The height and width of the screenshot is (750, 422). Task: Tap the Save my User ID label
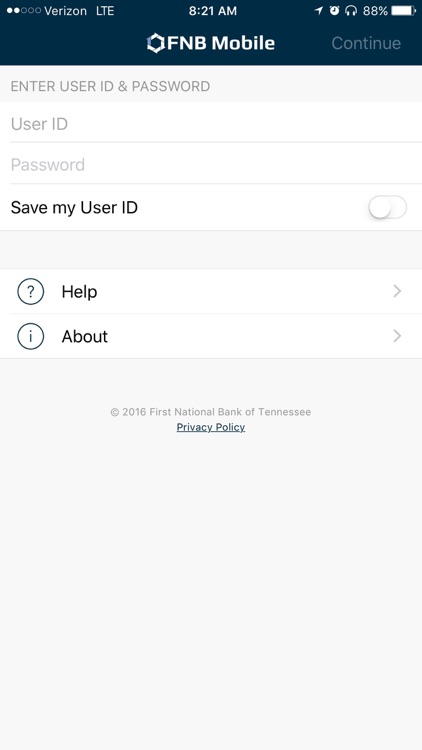[x=74, y=208]
